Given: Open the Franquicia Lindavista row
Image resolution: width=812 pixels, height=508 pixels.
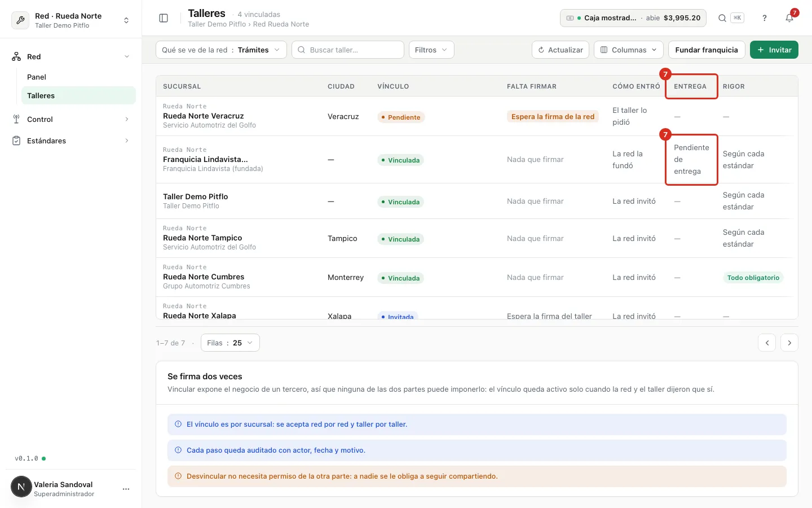Looking at the screenshot, I should click(476, 160).
